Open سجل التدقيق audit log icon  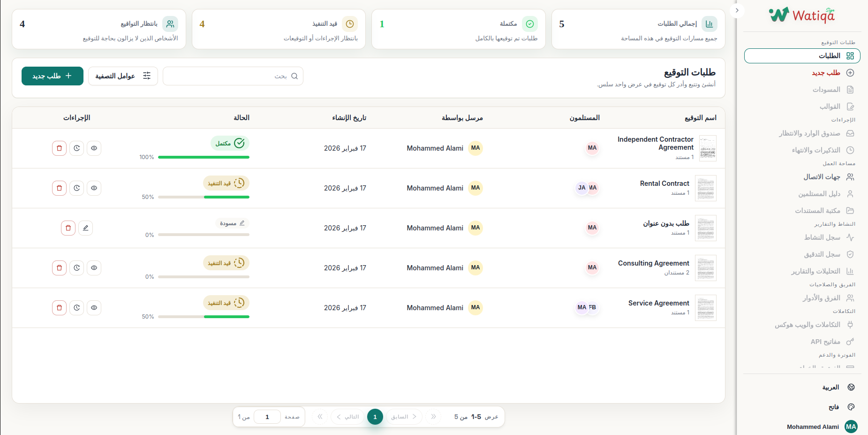(x=851, y=254)
